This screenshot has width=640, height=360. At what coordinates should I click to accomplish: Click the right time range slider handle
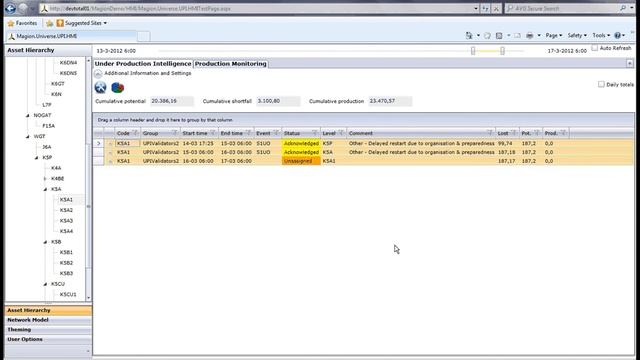pos(502,51)
